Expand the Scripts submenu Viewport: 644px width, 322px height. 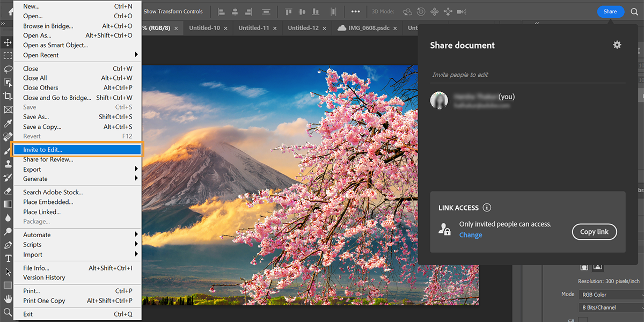(79, 244)
